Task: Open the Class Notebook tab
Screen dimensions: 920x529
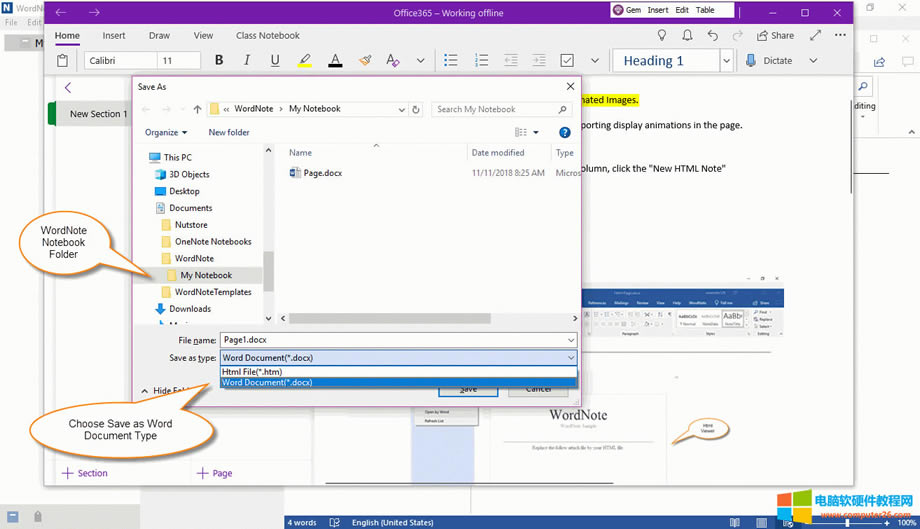Action: point(268,36)
